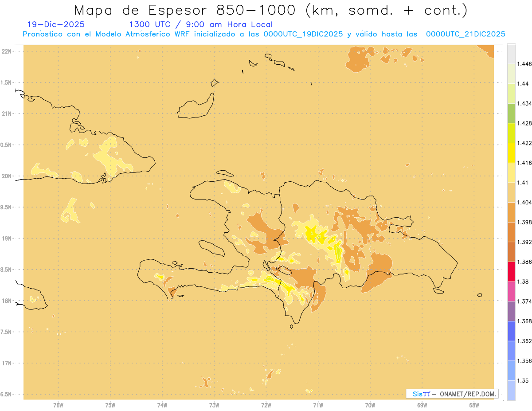Pick the green legend swatch between 1.428 and 1.434

511,113
